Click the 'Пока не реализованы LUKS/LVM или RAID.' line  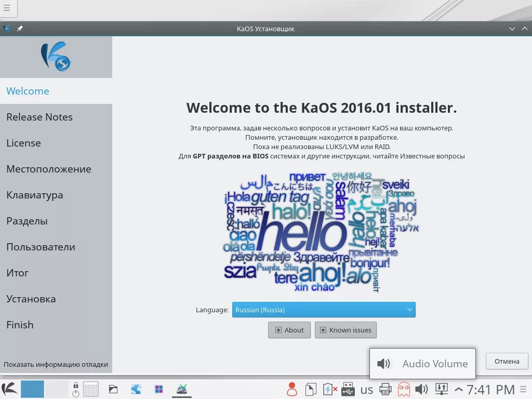coord(322,147)
